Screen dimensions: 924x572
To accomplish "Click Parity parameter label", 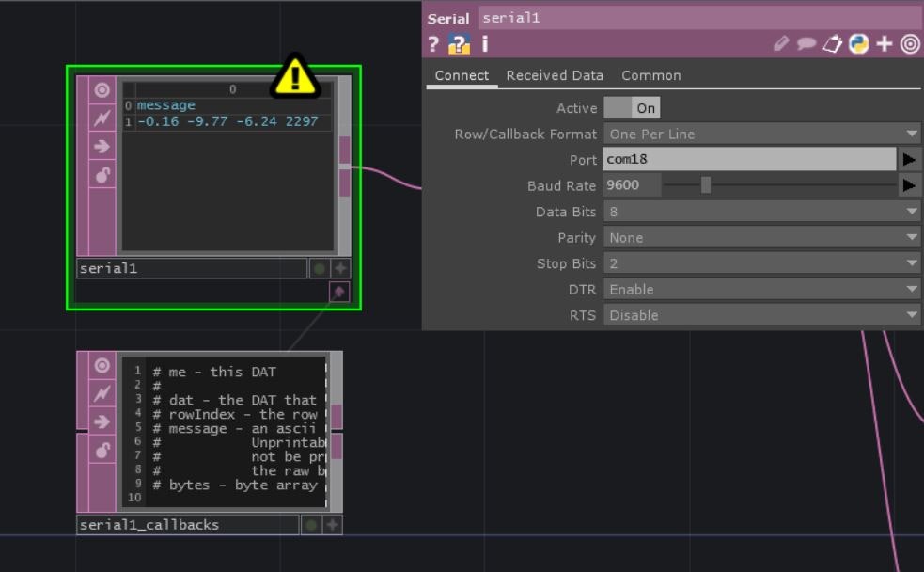I will [576, 238].
